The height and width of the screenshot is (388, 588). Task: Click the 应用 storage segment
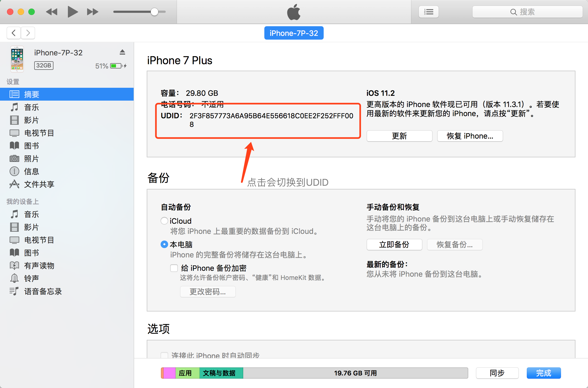(x=187, y=373)
